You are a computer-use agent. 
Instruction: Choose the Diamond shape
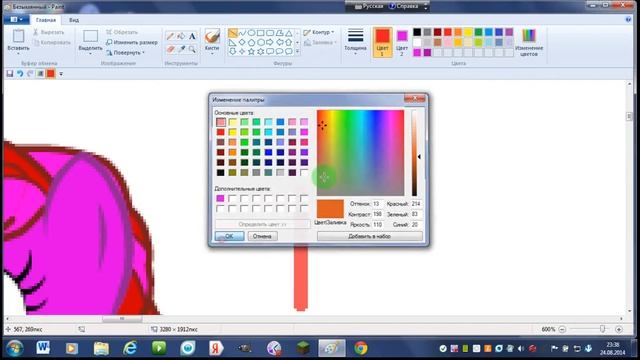click(242, 42)
